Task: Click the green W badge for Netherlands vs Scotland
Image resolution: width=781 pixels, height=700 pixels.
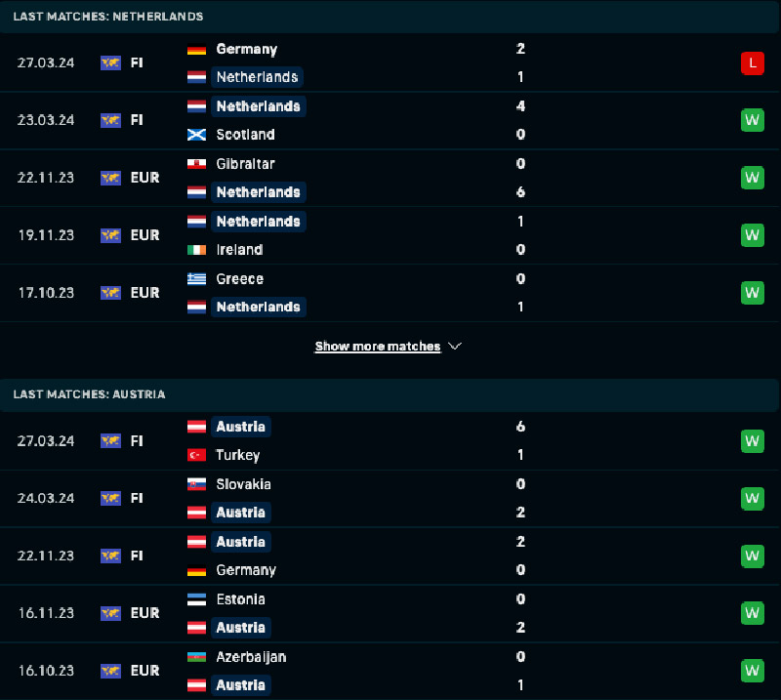Action: coord(752,120)
